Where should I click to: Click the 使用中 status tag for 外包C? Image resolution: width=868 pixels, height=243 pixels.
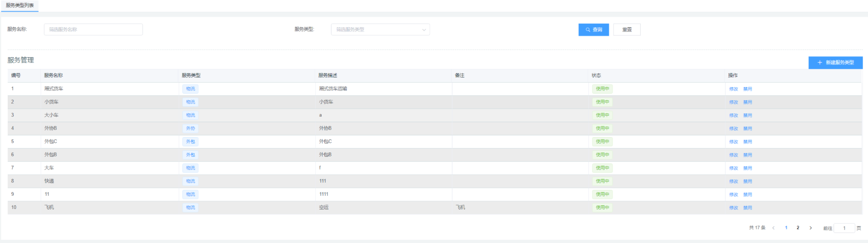pyautogui.click(x=602, y=142)
